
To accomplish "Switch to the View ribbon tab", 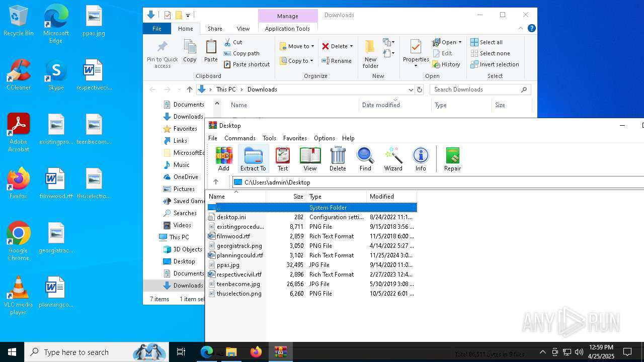I will tap(243, 29).
